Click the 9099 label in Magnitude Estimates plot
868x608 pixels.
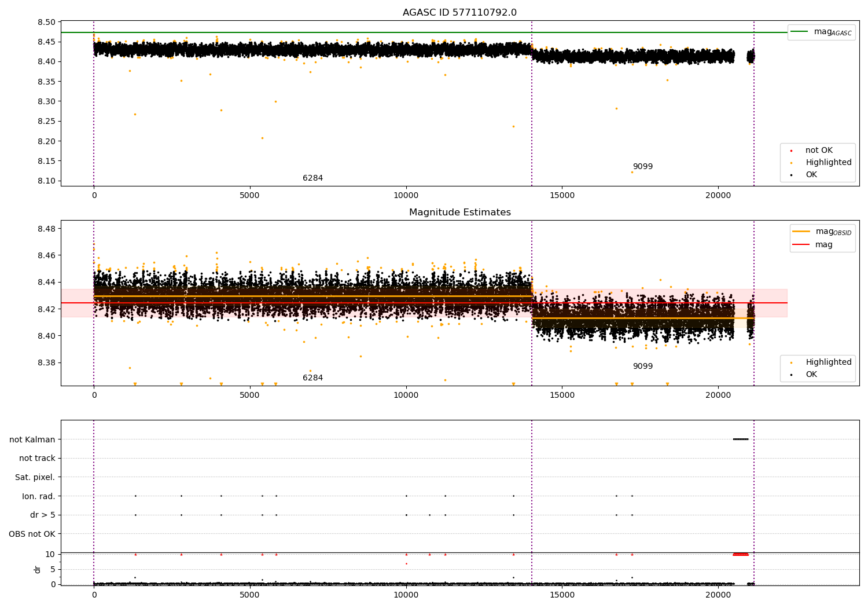click(642, 367)
